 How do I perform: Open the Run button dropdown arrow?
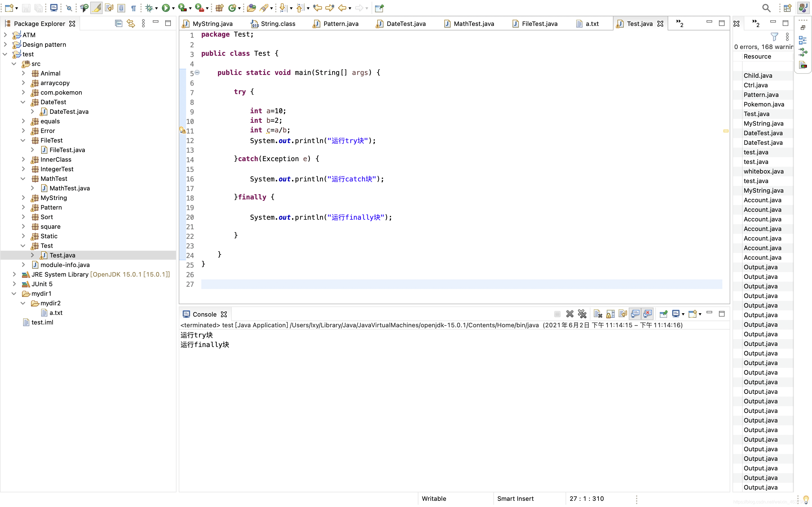(x=173, y=8)
